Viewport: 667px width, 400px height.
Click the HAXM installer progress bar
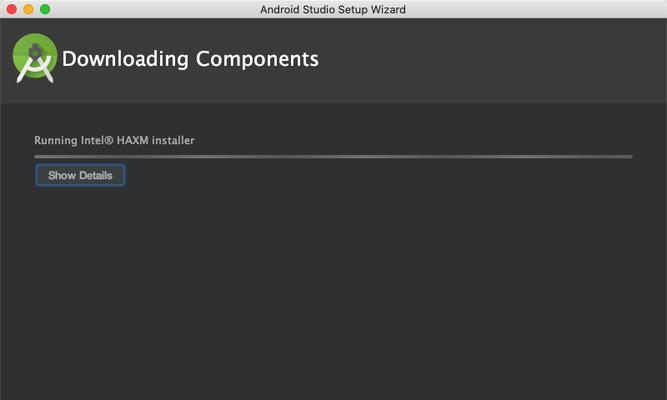[x=334, y=157]
